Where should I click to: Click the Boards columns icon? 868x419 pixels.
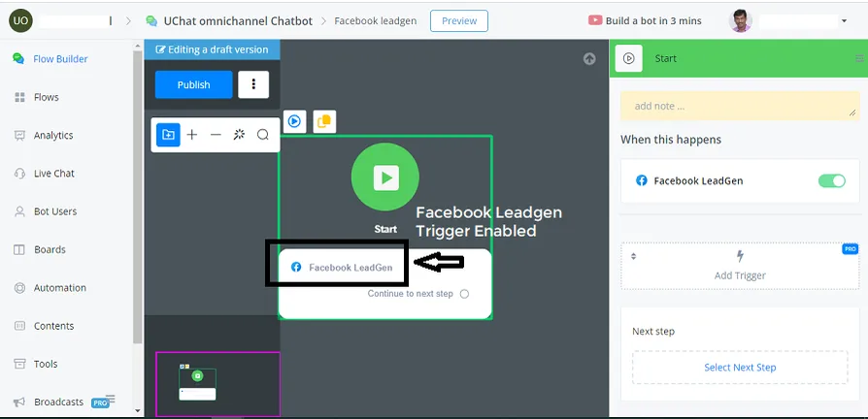point(19,250)
